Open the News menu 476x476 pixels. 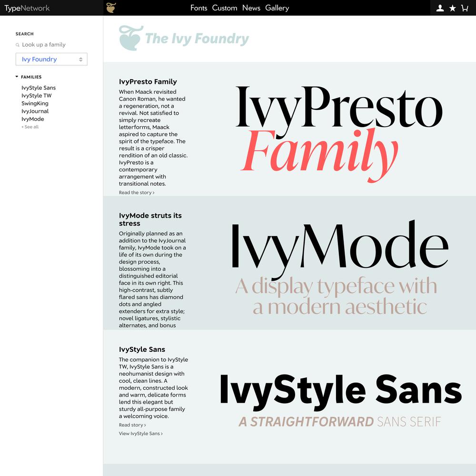click(x=251, y=8)
